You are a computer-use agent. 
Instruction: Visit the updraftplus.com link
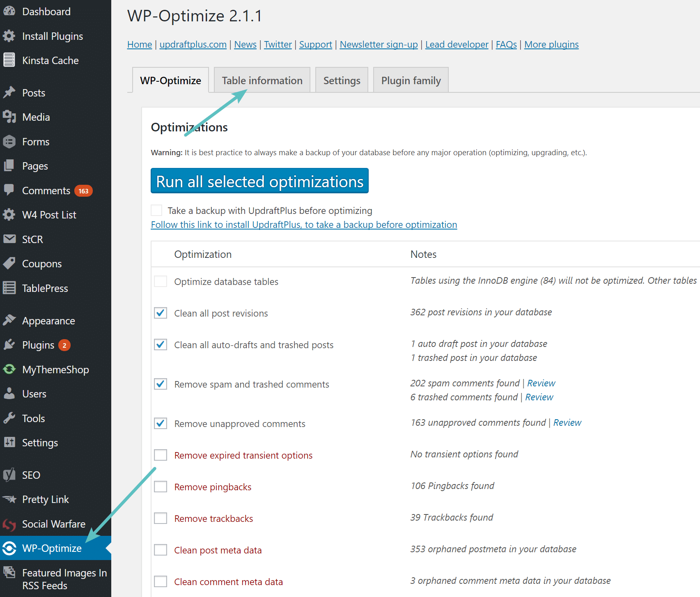click(193, 44)
